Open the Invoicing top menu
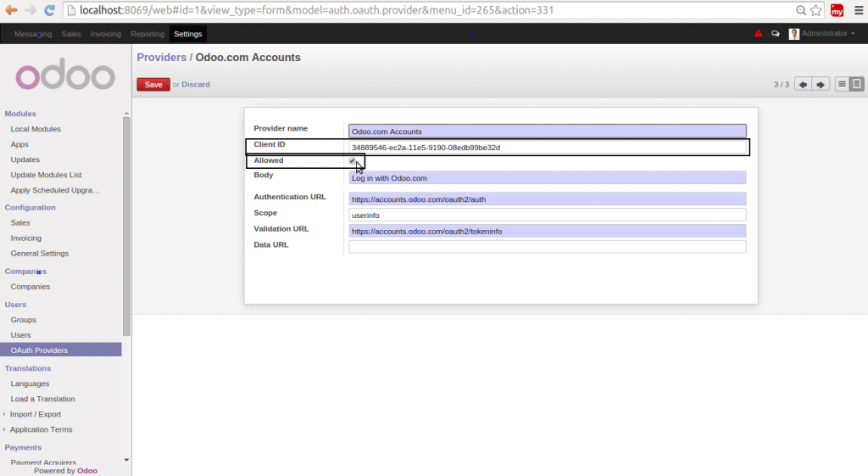Image resolution: width=868 pixels, height=476 pixels. (105, 34)
